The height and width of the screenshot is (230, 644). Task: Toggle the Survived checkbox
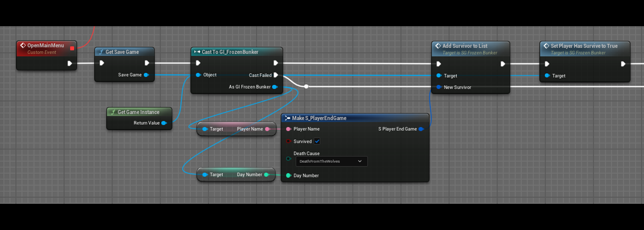317,141
